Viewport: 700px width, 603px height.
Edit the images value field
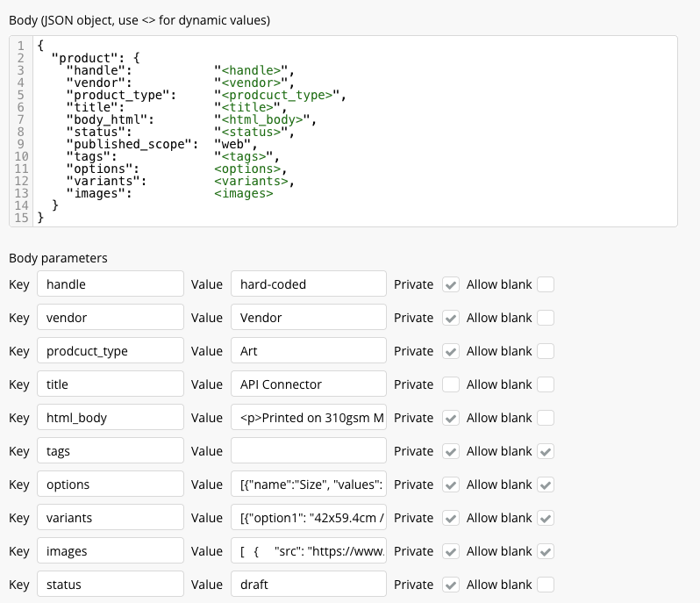click(308, 551)
